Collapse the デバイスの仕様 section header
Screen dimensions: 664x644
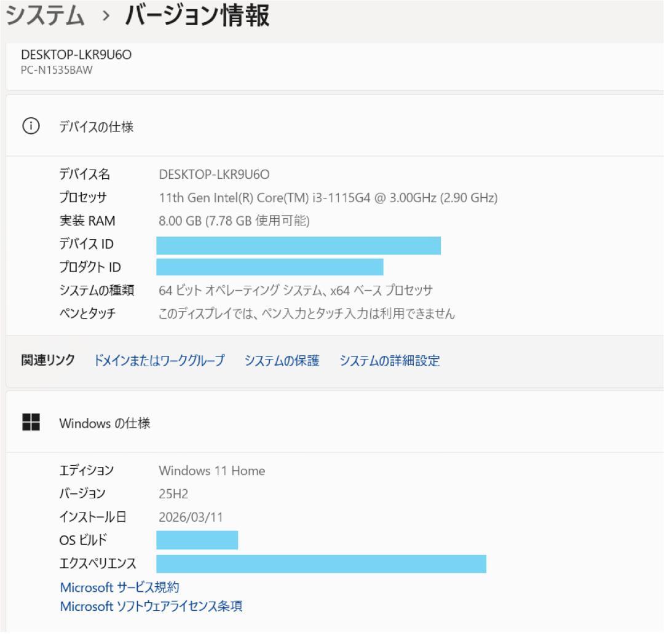334,126
